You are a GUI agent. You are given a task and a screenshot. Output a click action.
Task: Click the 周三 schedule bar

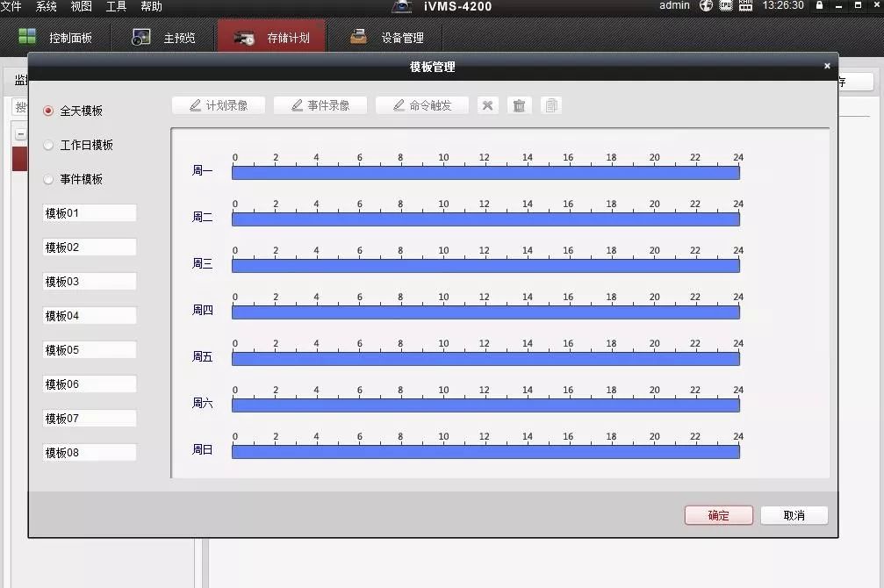485,266
